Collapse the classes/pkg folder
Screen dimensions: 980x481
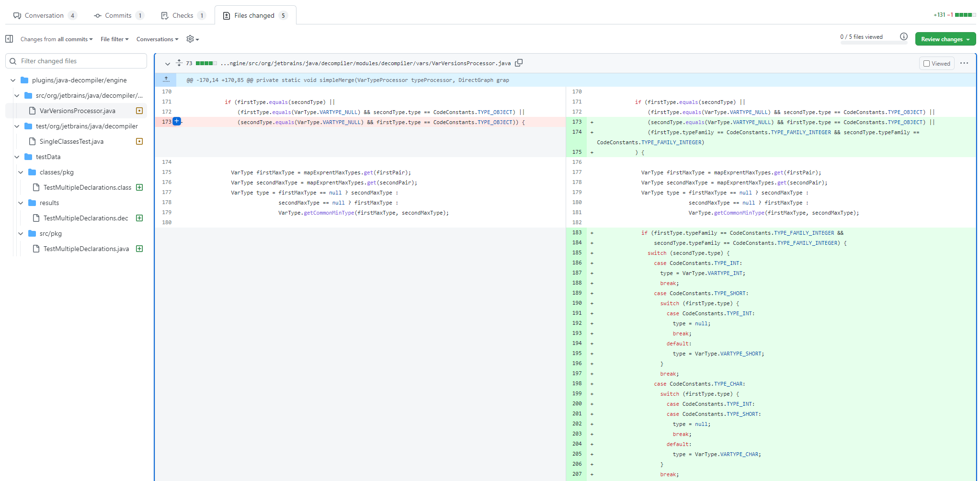click(x=21, y=172)
